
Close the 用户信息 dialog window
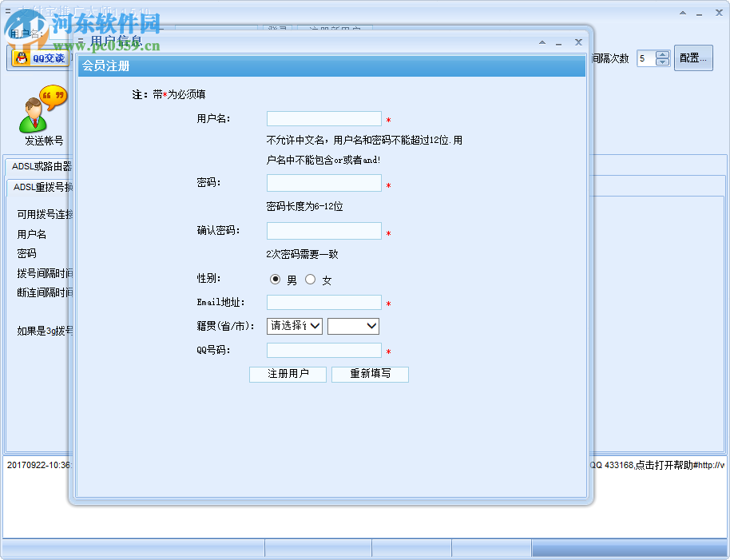(578, 42)
